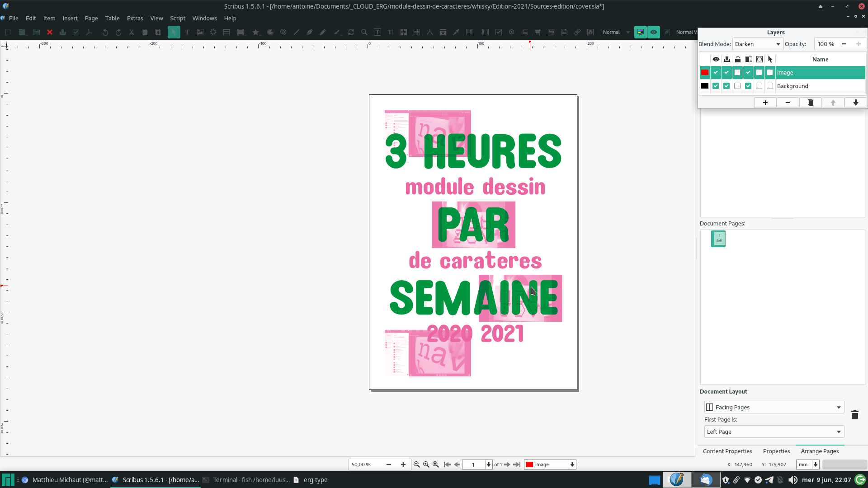Expand the Facing Pages layout dropdown
Image resolution: width=868 pixels, height=488 pixels.
click(774, 407)
